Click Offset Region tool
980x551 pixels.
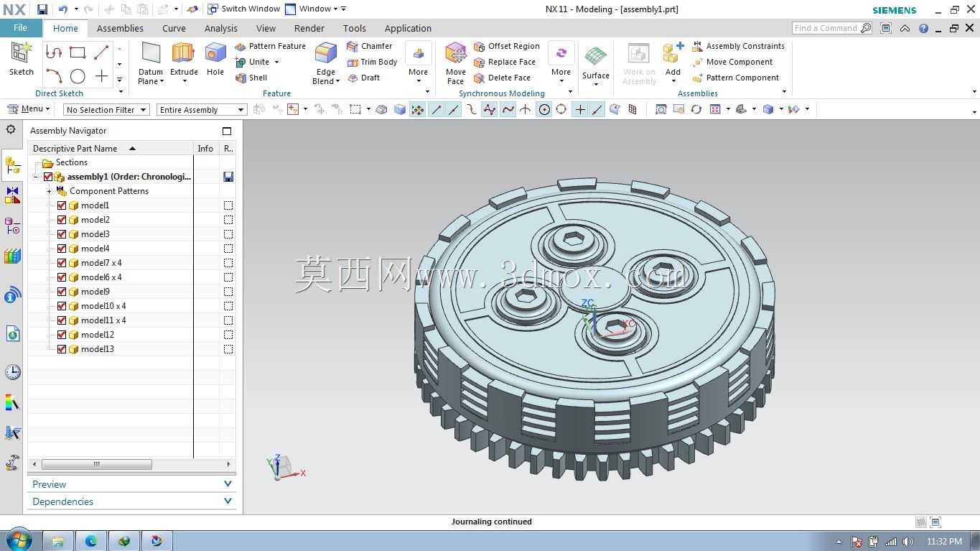[x=507, y=46]
